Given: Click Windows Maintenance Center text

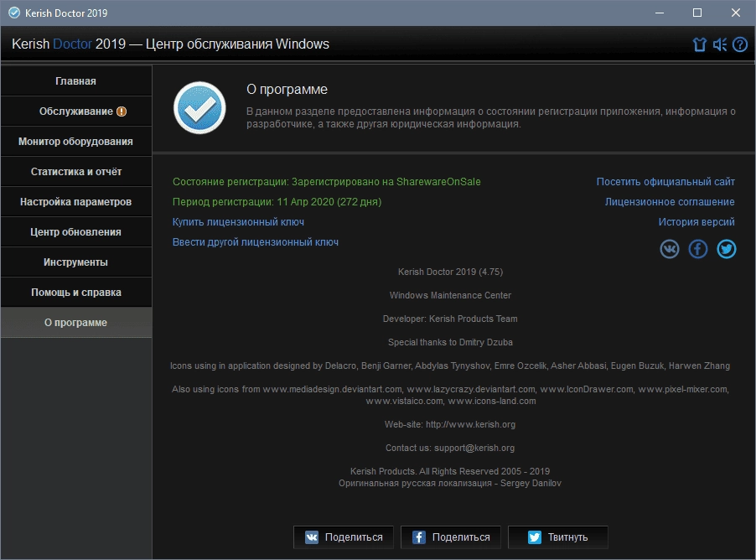Looking at the screenshot, I should click(450, 295).
